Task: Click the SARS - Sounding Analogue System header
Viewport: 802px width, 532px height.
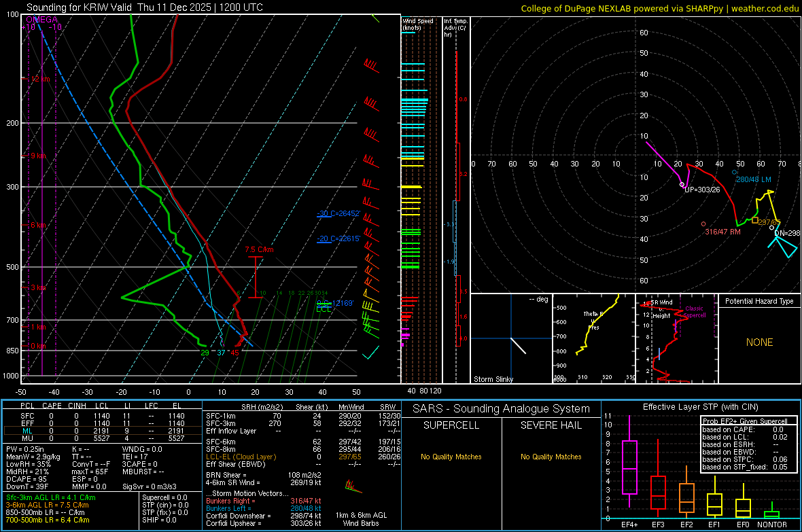Action: pos(502,409)
